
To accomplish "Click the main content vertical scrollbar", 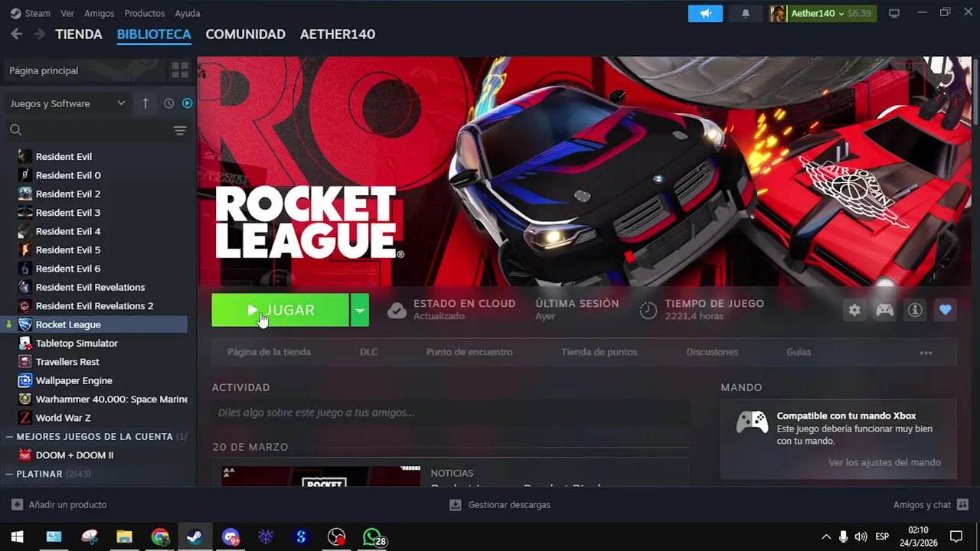I will click(975, 90).
